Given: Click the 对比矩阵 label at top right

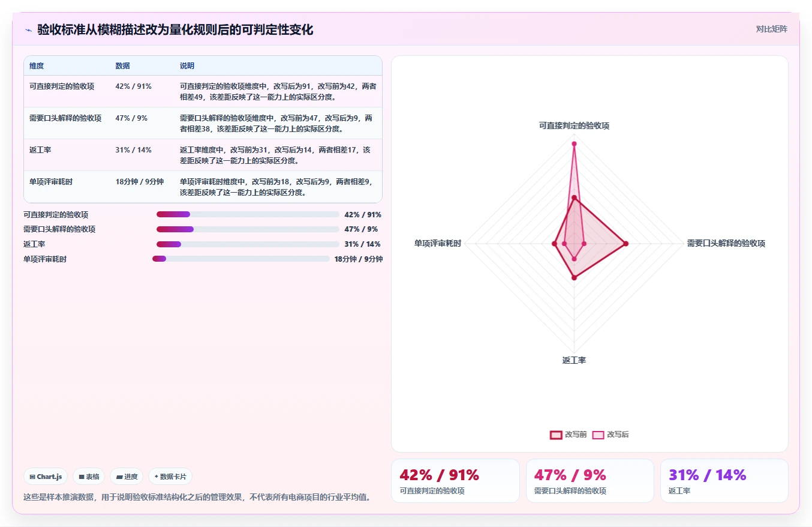Looking at the screenshot, I should (772, 29).
